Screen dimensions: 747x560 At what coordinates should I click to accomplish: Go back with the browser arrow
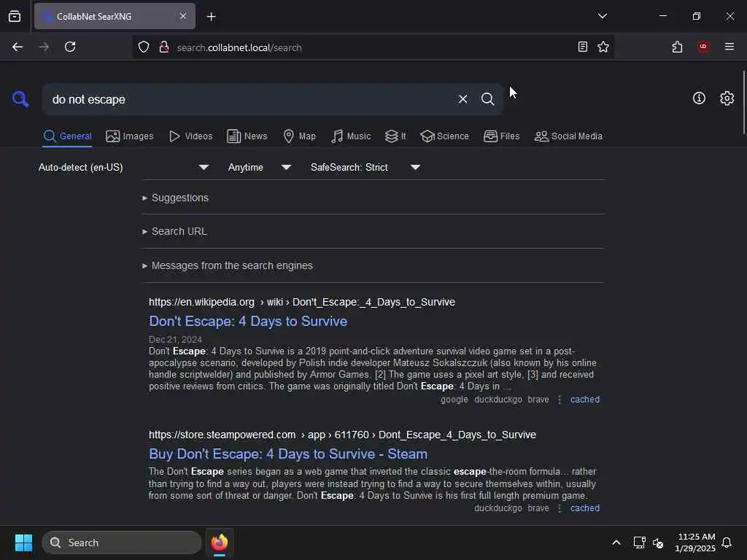18,47
